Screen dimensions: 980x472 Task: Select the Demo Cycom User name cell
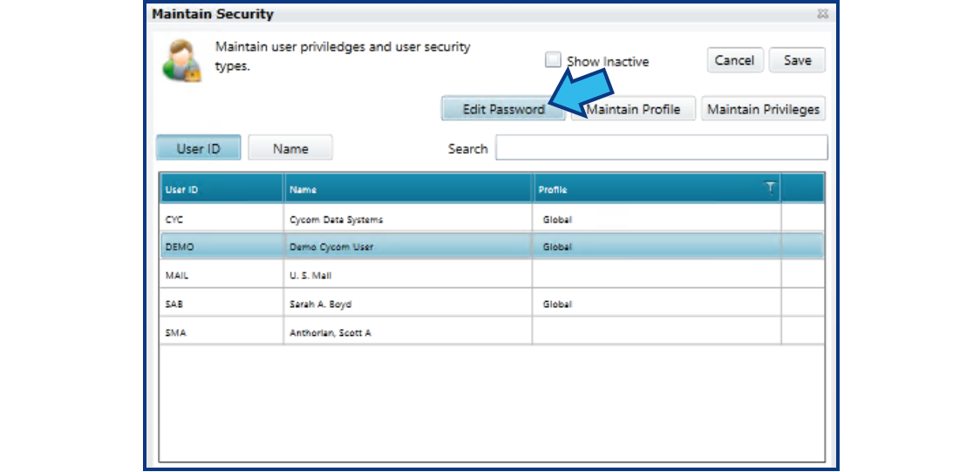click(409, 246)
